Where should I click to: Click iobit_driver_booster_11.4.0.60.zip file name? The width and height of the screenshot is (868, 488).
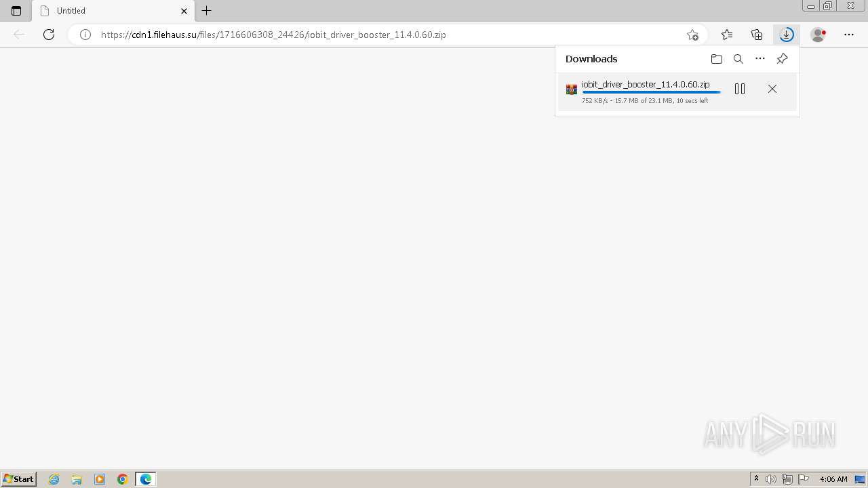click(646, 84)
